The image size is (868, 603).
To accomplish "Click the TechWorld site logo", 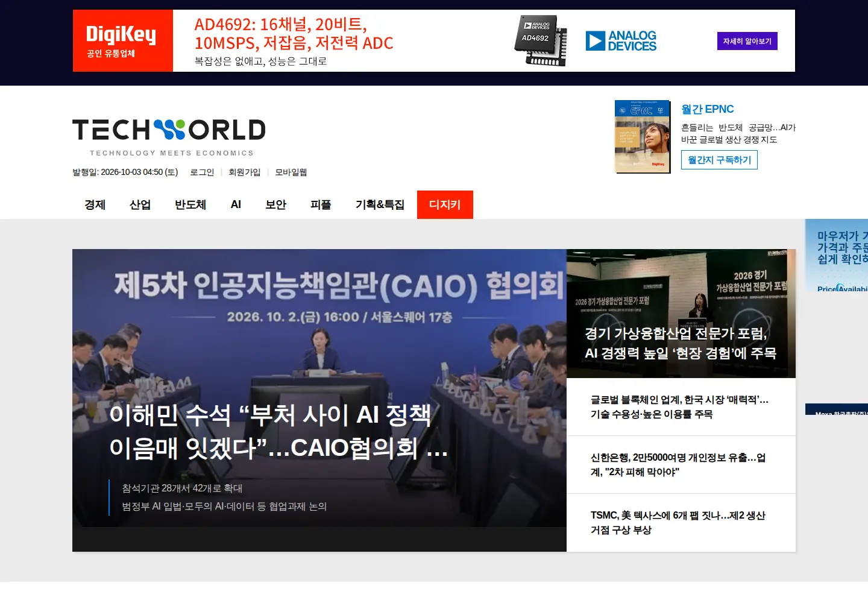I will click(169, 137).
